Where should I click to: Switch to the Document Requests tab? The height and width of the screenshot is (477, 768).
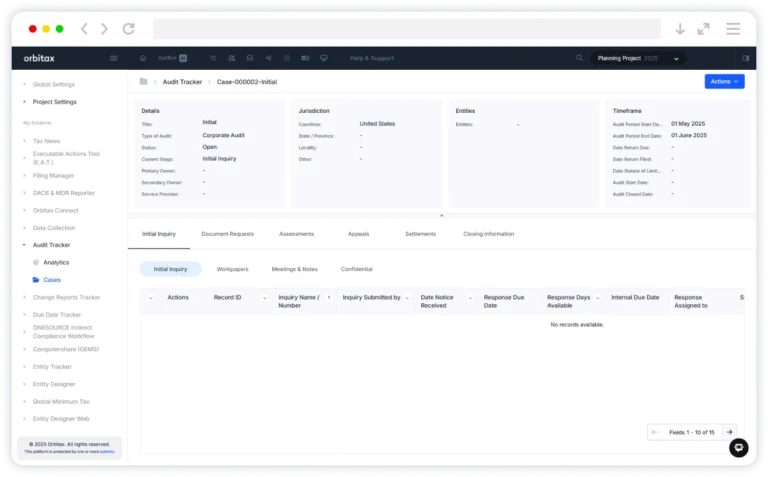(x=227, y=234)
